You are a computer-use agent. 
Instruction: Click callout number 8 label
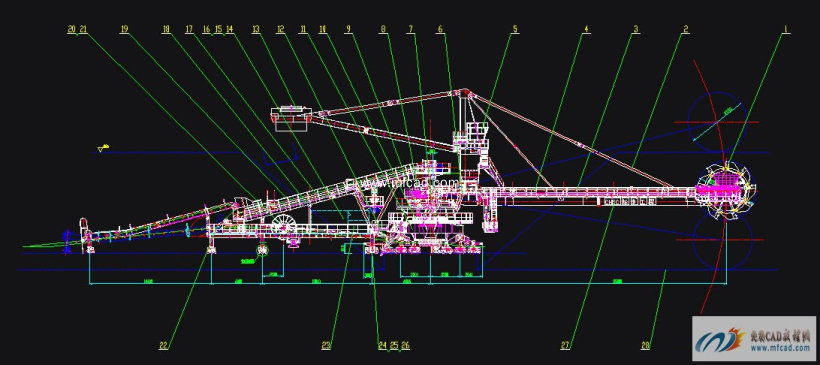(x=384, y=30)
